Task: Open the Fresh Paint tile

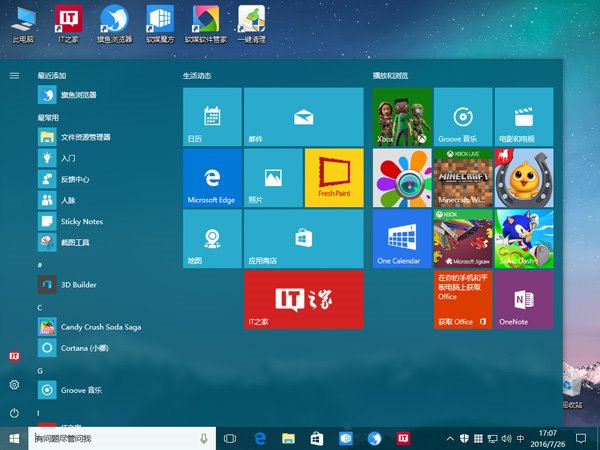Action: [x=334, y=178]
